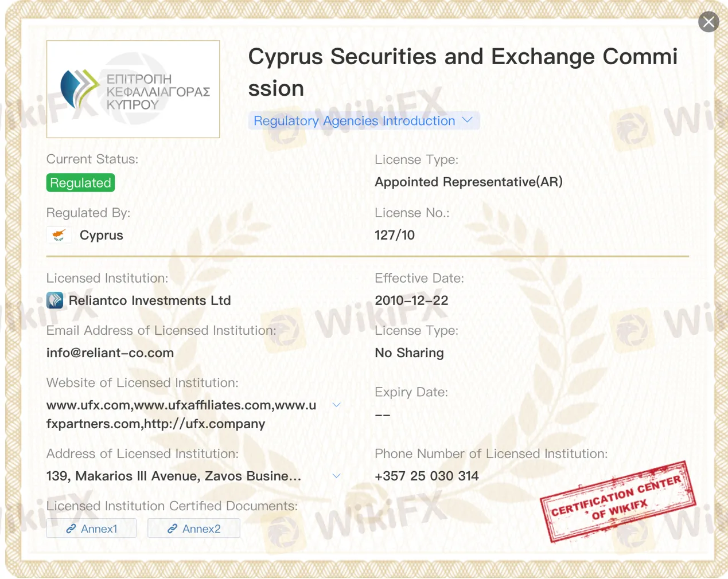Close the certificate popup with the X
728x579 pixels.
click(x=708, y=22)
